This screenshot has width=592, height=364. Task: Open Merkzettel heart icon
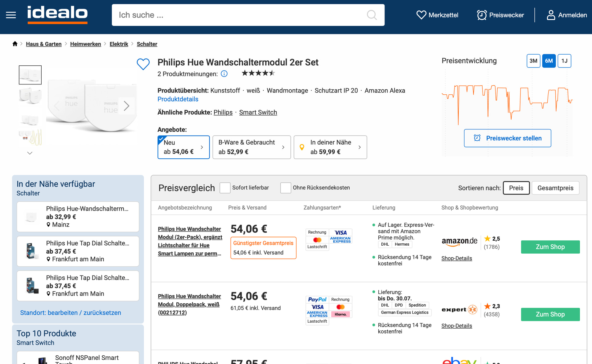point(421,15)
